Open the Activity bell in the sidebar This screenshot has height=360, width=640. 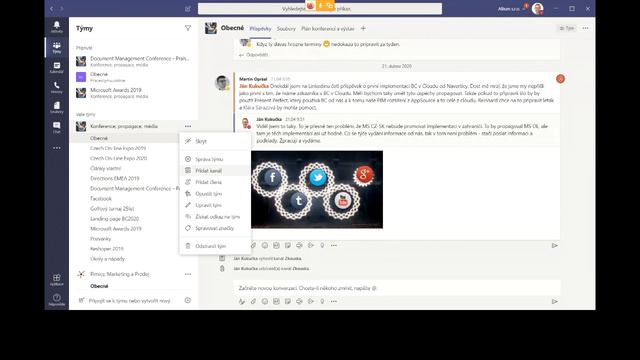point(57,27)
